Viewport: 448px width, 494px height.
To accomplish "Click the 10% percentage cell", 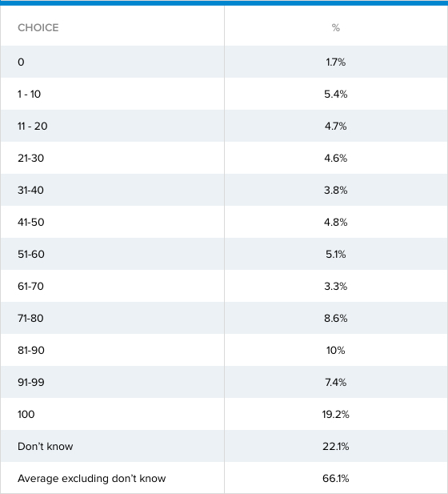I will click(336, 351).
